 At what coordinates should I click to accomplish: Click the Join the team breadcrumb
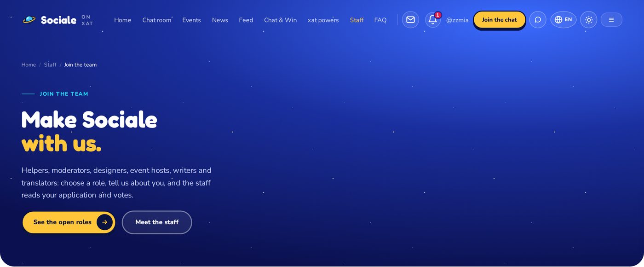[x=80, y=65]
